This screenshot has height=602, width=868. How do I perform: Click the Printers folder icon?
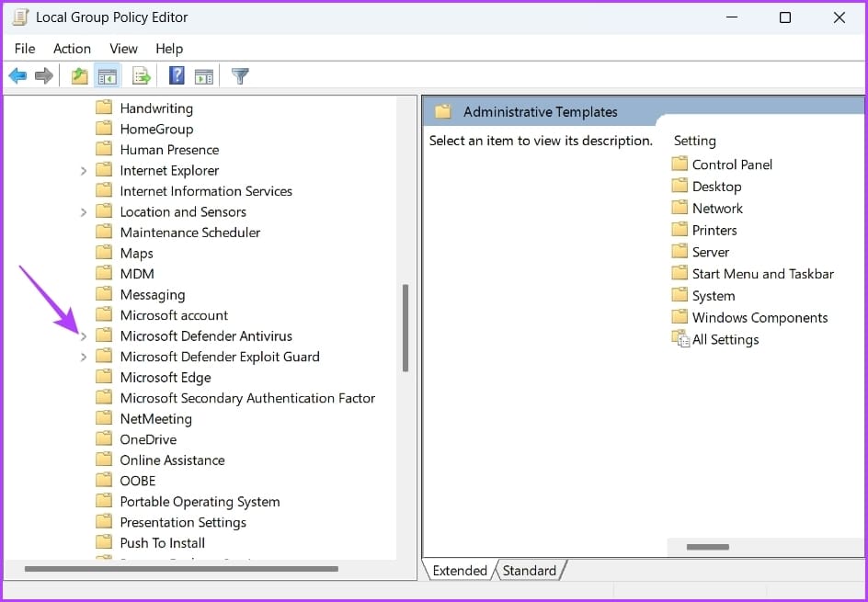pos(680,230)
